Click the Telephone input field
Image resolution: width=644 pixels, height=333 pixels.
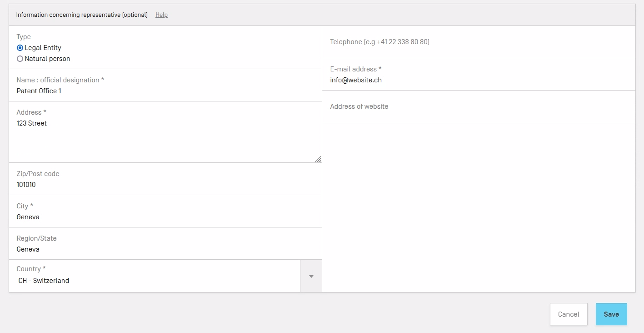tap(477, 42)
